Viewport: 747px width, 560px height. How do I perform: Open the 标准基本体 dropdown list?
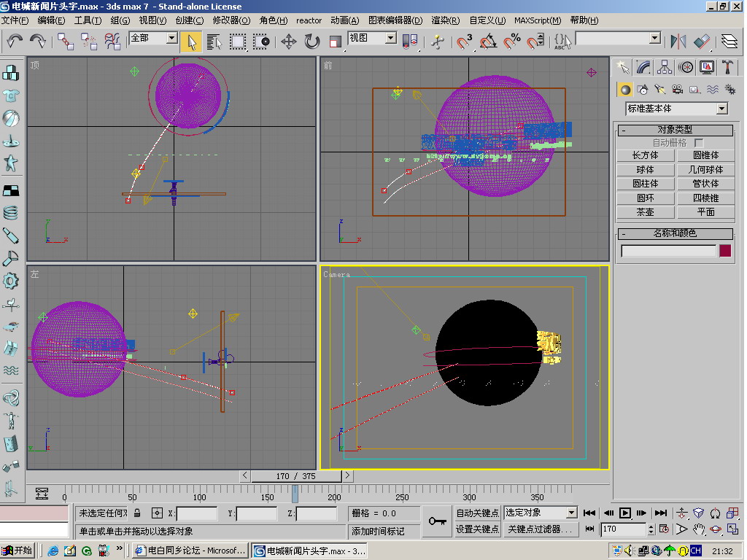(x=721, y=109)
